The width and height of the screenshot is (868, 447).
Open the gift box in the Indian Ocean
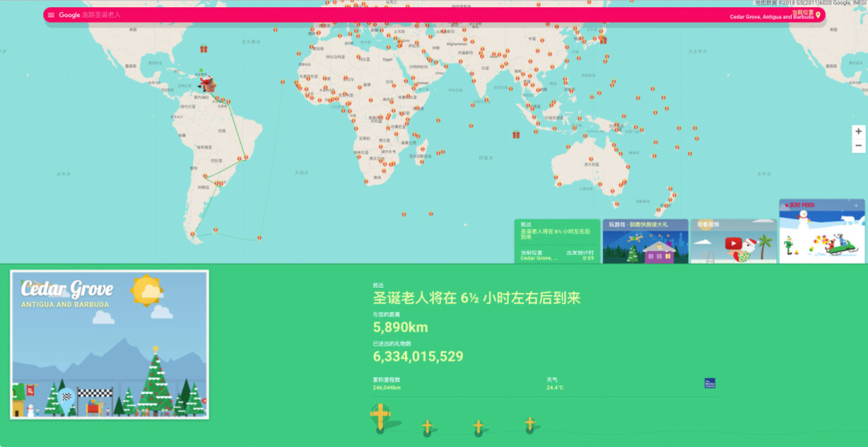point(516,134)
